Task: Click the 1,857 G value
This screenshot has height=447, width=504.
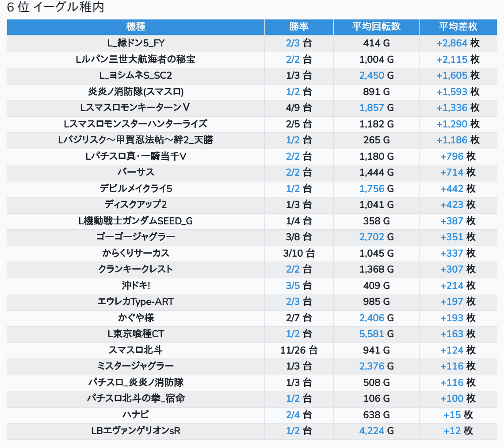Action: pos(376,108)
